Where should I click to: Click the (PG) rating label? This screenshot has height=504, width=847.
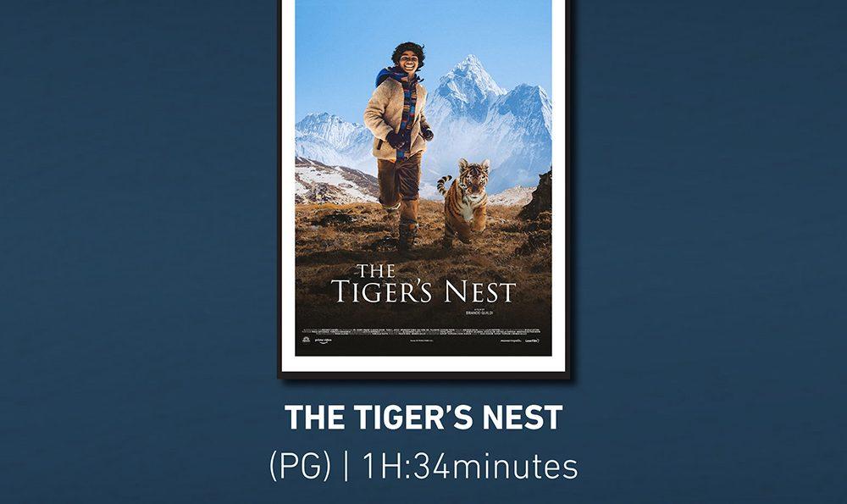(x=301, y=466)
